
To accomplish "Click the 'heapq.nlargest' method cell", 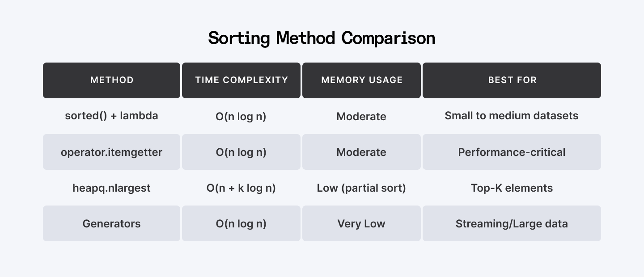I will (112, 188).
